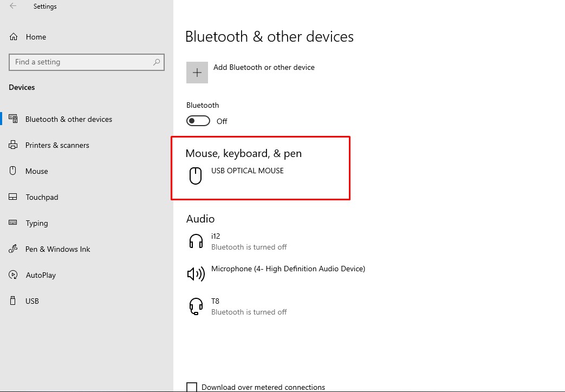This screenshot has width=565, height=392.
Task: Click the Mouse sidebar icon
Action: pyautogui.click(x=12, y=171)
